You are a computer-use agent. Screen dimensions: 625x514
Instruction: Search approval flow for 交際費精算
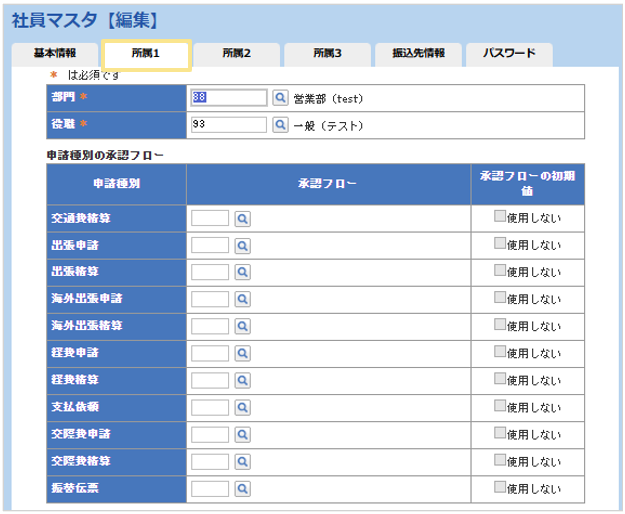pos(242,462)
